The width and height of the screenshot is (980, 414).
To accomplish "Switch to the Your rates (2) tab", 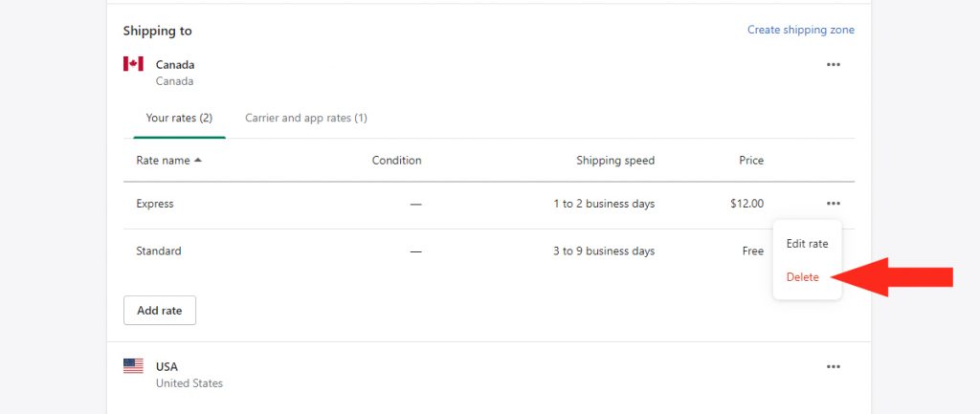I will click(x=179, y=118).
